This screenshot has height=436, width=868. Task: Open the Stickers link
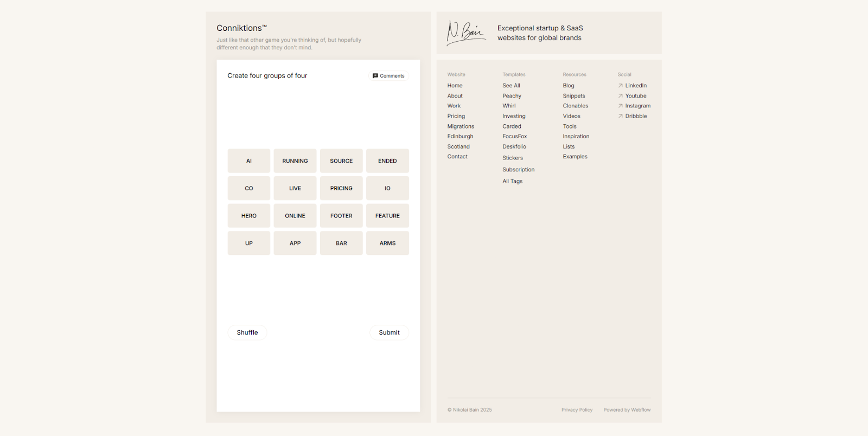click(x=513, y=158)
